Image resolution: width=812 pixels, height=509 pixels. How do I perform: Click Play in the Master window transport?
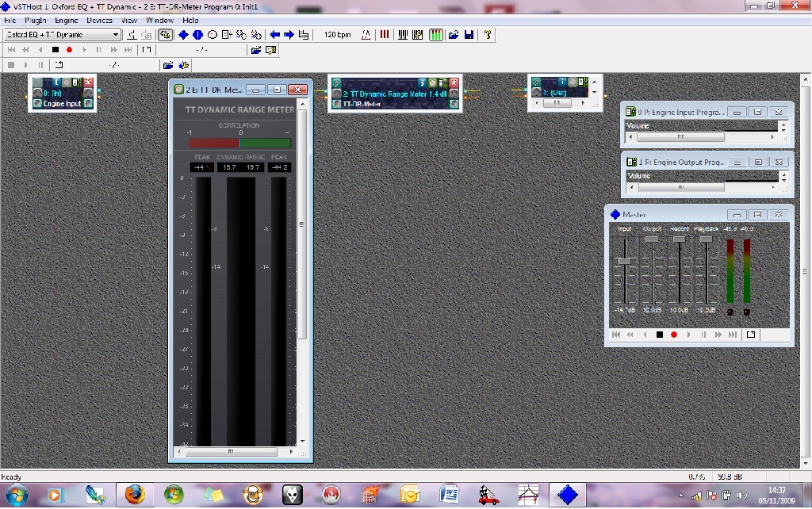(689, 335)
